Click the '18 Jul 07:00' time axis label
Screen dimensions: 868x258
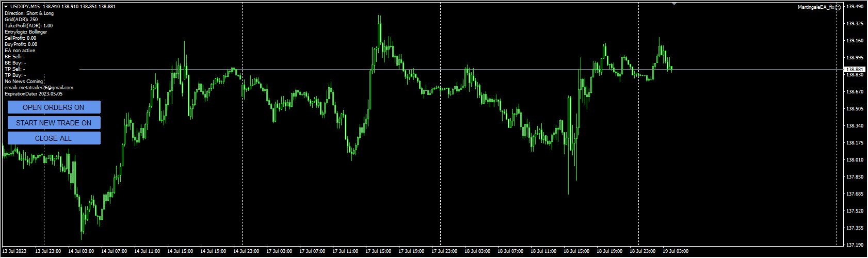[510, 251]
